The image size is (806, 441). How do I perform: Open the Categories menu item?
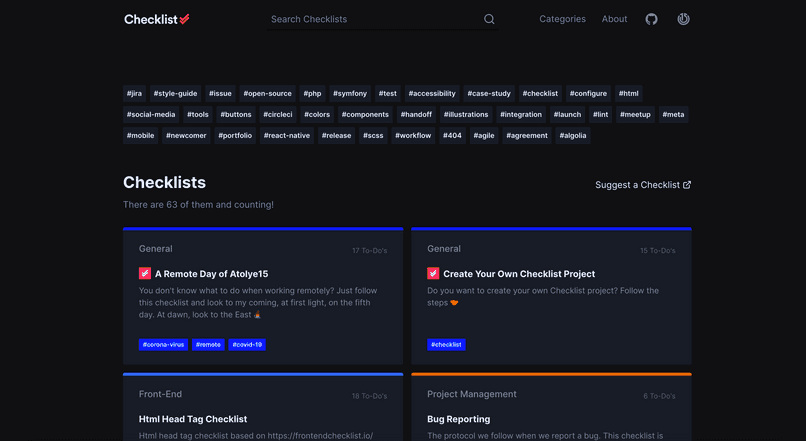click(x=562, y=19)
